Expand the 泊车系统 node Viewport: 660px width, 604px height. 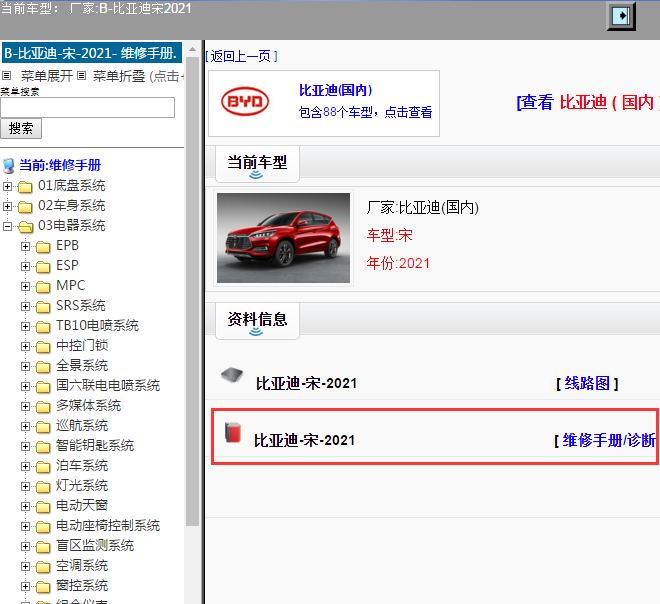25,466
